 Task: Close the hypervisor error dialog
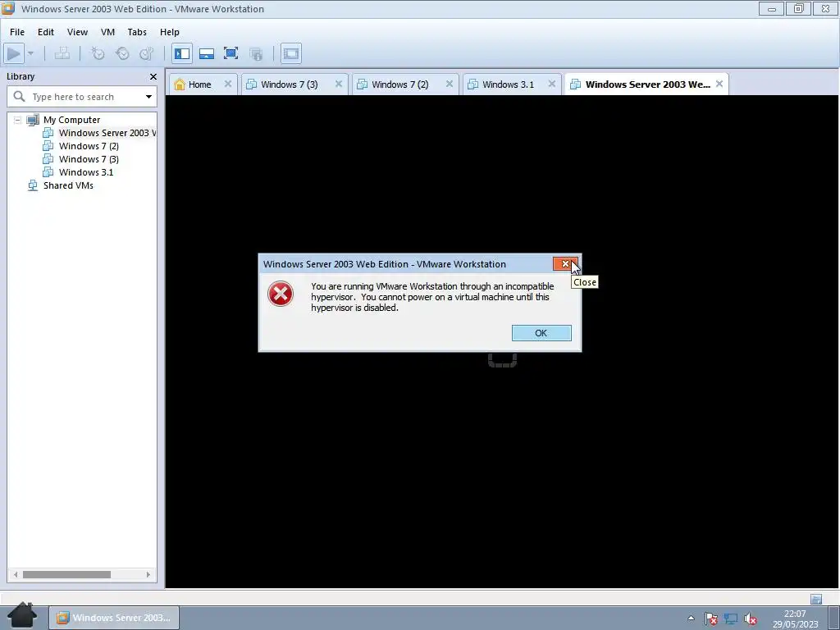[565, 263]
